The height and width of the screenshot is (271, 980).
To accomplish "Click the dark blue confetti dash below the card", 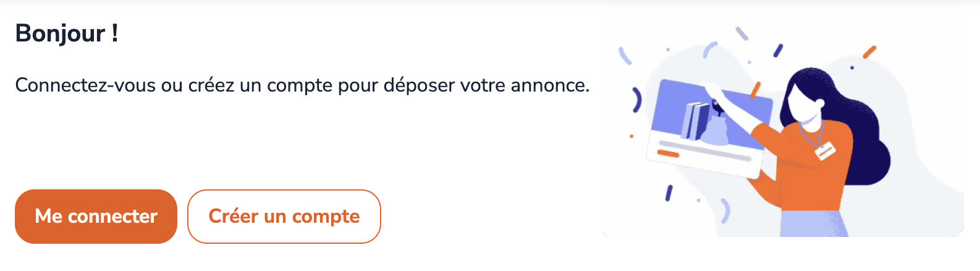I will (669, 193).
